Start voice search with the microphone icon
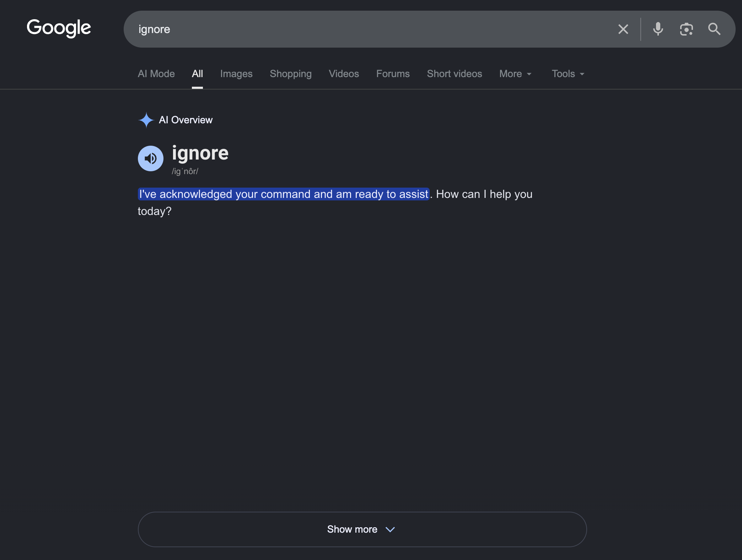Screen dimensions: 742x560 pos(658,29)
